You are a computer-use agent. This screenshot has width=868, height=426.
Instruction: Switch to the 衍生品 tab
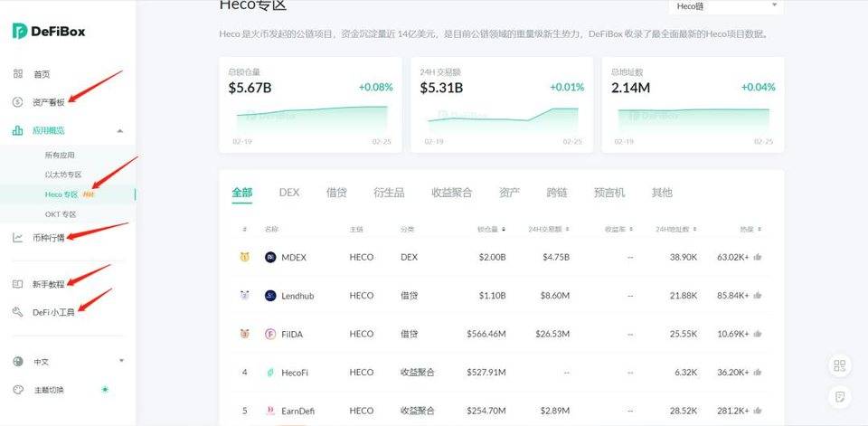click(x=389, y=193)
